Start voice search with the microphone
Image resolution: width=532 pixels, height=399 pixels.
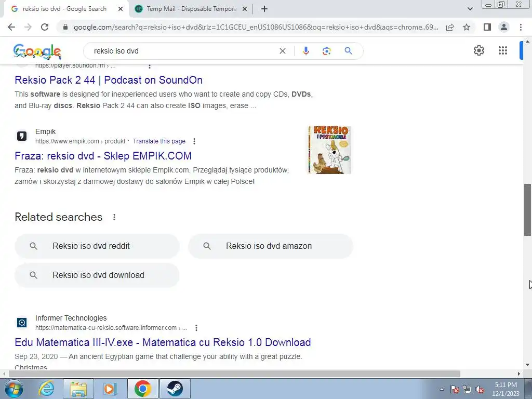[x=305, y=51]
